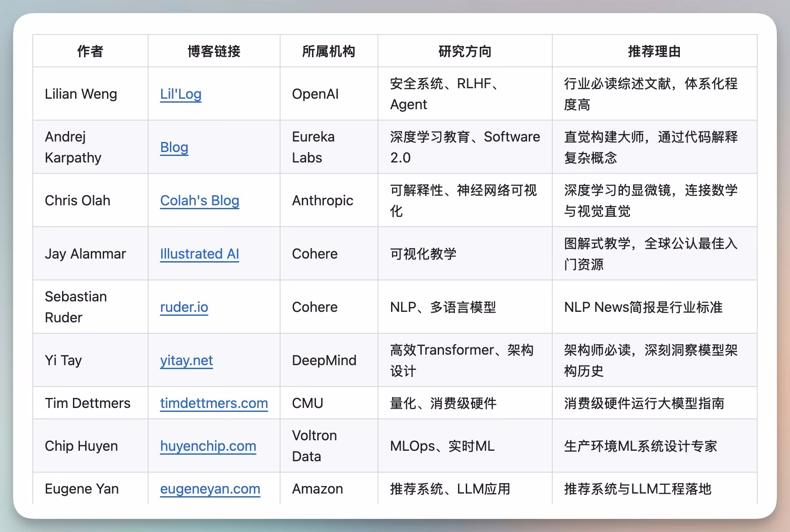Visit the yitay.net link
790x532 pixels.
[x=186, y=360]
